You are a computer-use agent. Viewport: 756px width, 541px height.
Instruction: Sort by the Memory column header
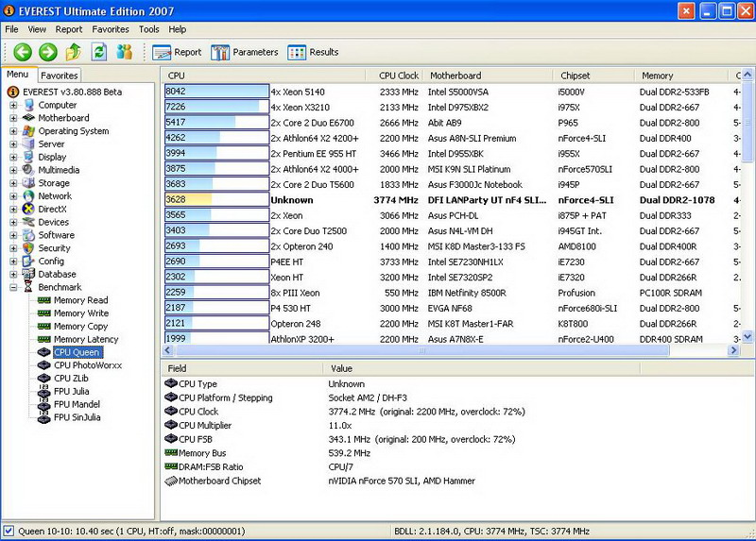pyautogui.click(x=680, y=76)
